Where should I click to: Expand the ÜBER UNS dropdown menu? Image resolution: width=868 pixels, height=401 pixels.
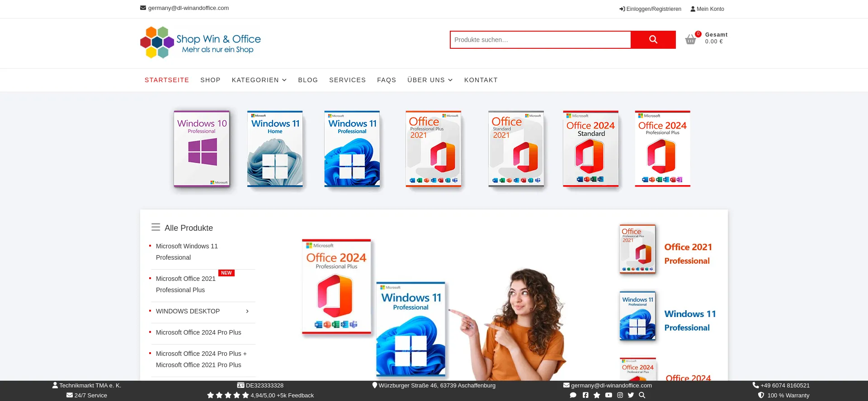pos(430,80)
